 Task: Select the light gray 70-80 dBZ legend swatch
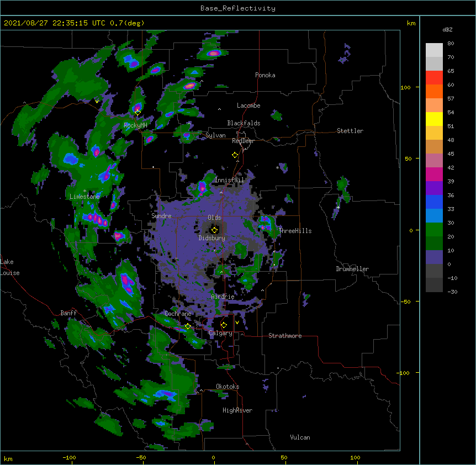point(434,50)
